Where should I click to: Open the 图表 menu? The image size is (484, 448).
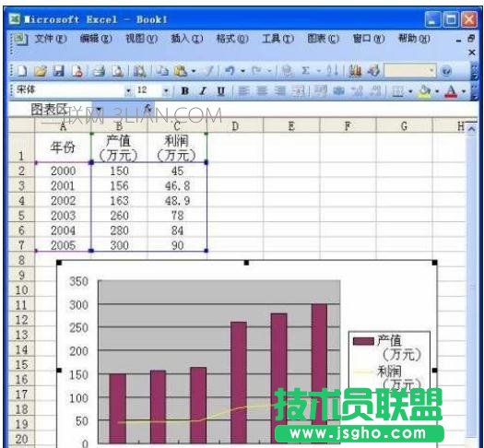coord(324,39)
